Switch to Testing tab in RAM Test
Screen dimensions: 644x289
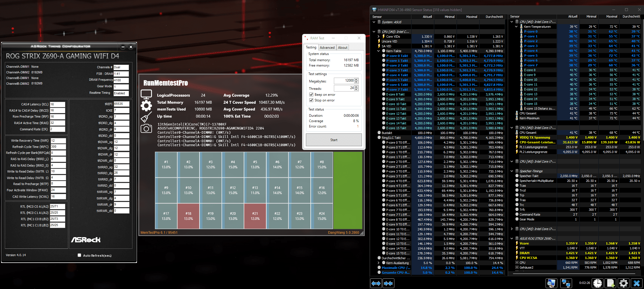[x=311, y=47]
